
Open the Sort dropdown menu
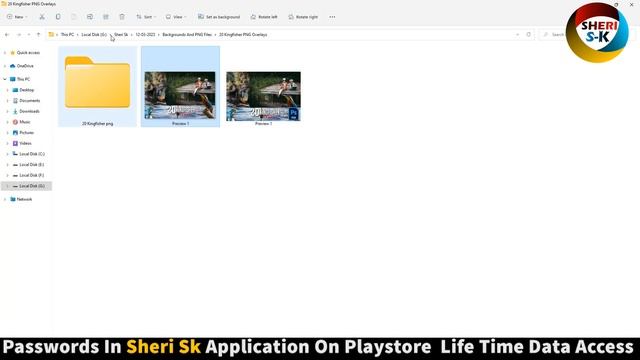[x=146, y=17]
